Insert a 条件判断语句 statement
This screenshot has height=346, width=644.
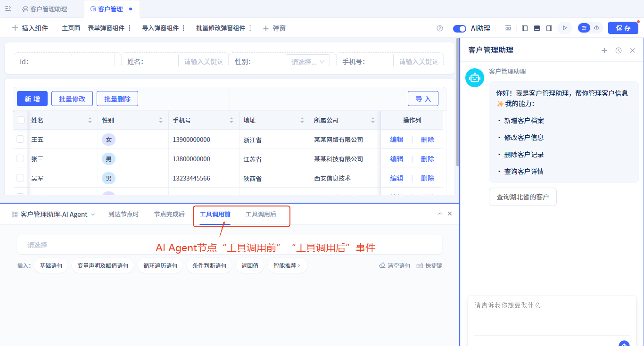[209, 266]
